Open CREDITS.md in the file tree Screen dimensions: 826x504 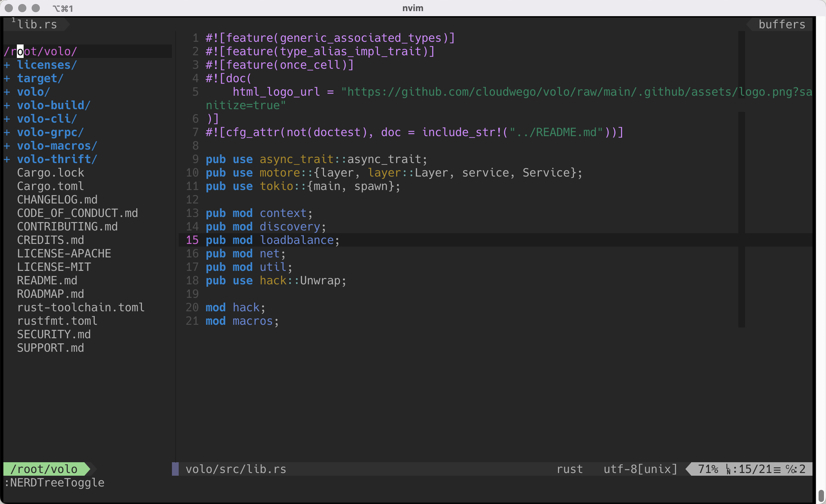[51, 240]
